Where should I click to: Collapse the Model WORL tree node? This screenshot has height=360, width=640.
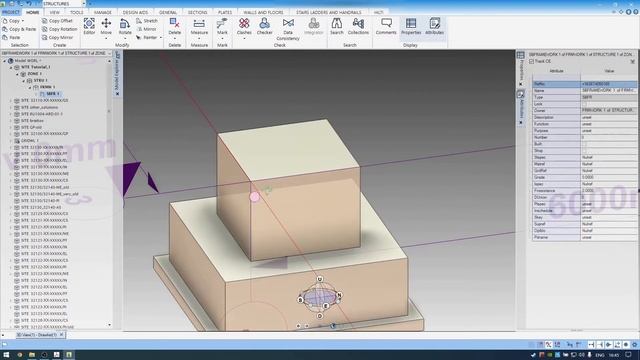tap(5, 60)
